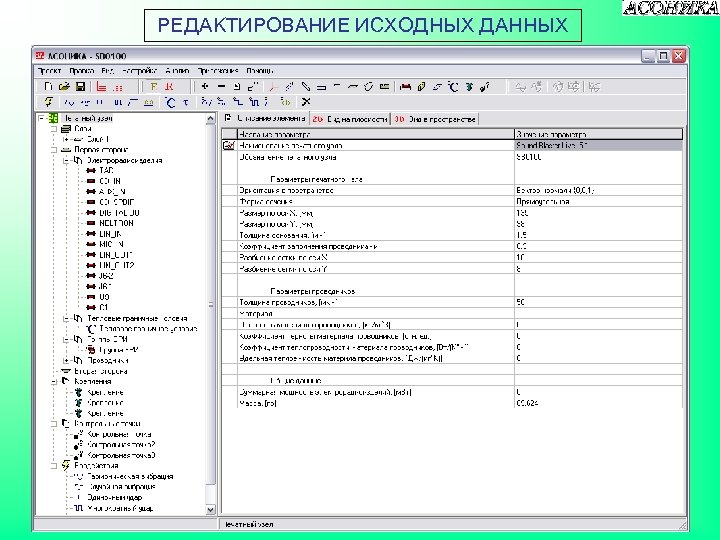The height and width of the screenshot is (540, 720).
Task: Select the LIN_IN component in tree
Action: 110,234
